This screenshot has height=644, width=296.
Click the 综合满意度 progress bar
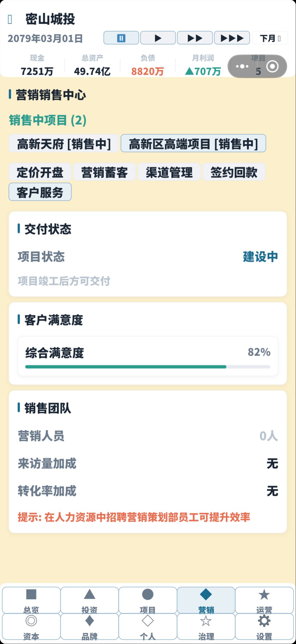tap(148, 367)
